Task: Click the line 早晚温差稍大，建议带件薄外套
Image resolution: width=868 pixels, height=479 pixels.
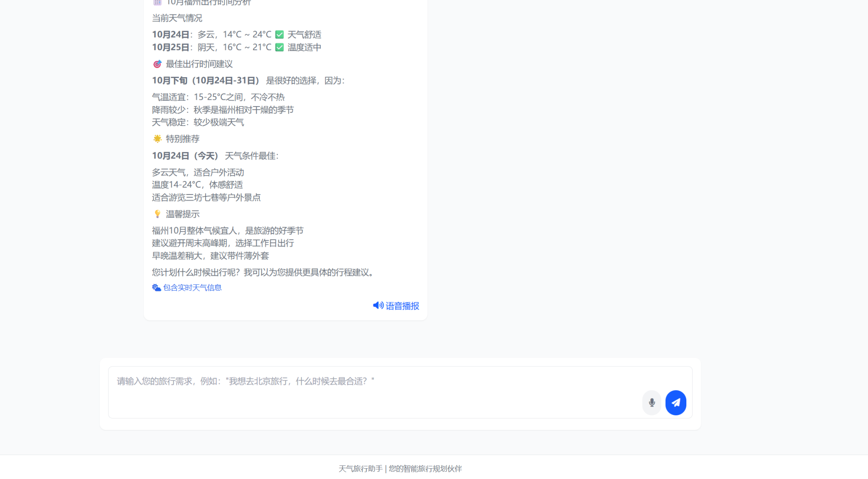Action: pyautogui.click(x=210, y=256)
